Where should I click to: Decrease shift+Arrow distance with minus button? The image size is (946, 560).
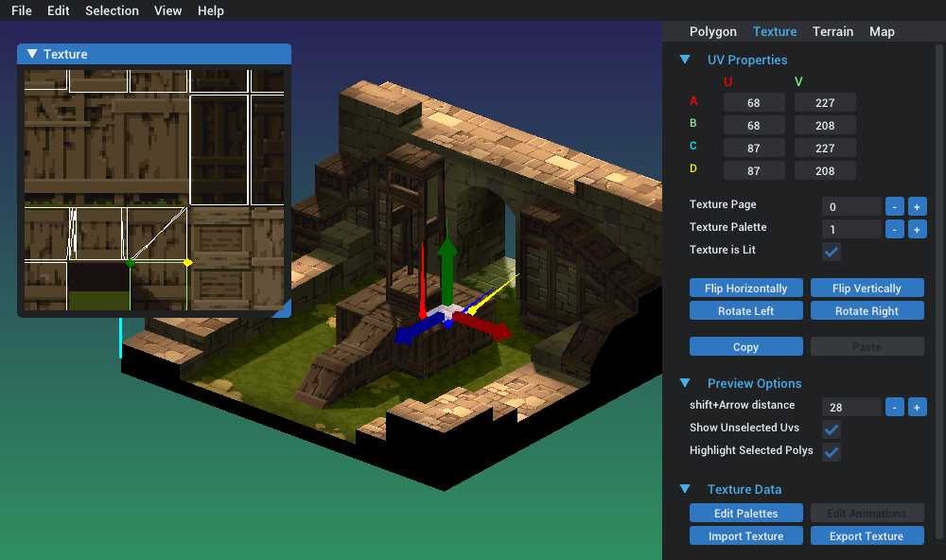[894, 407]
